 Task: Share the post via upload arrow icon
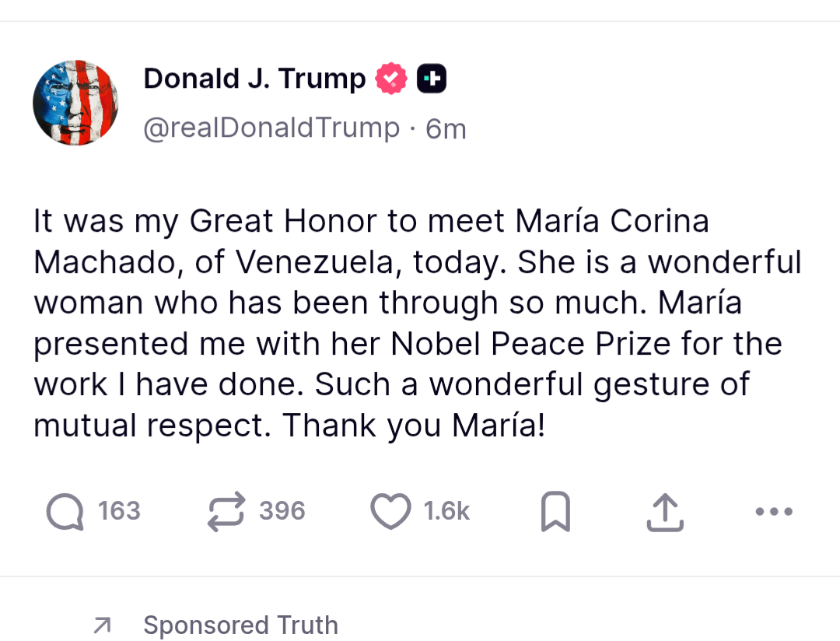click(665, 512)
